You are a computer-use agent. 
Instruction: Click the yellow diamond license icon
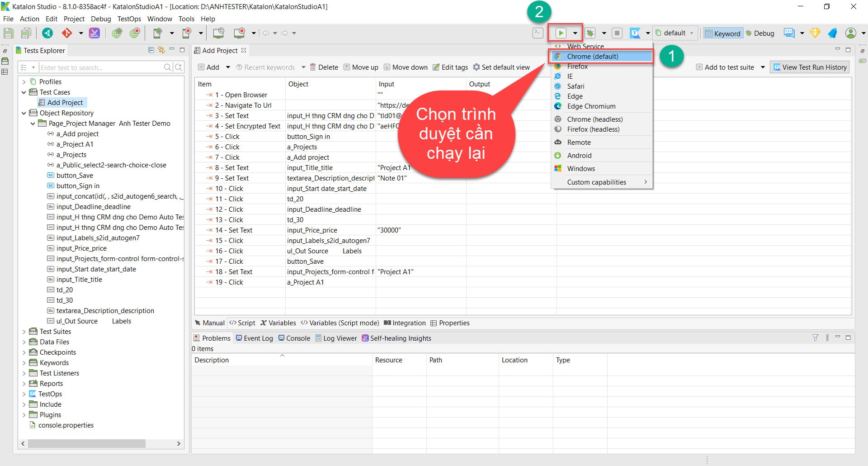[815, 33]
